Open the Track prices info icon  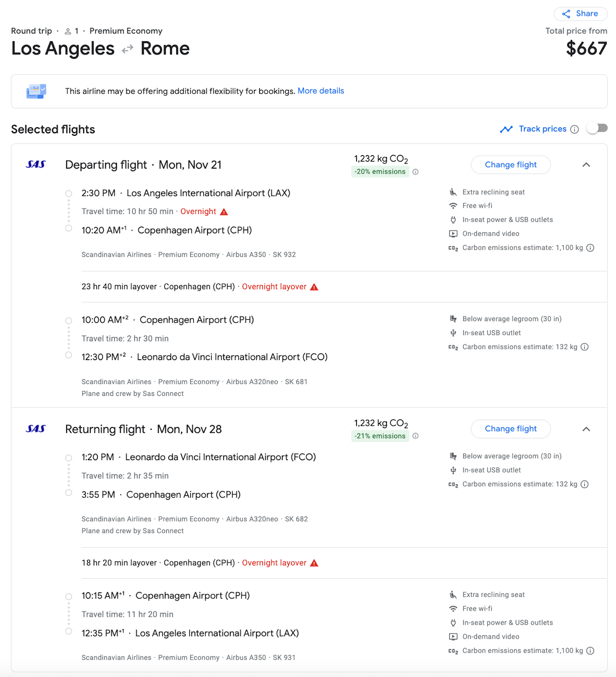tap(574, 129)
